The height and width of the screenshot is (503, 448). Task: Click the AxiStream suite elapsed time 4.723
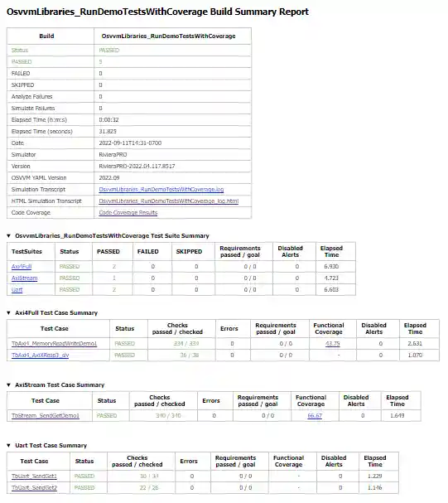click(331, 278)
